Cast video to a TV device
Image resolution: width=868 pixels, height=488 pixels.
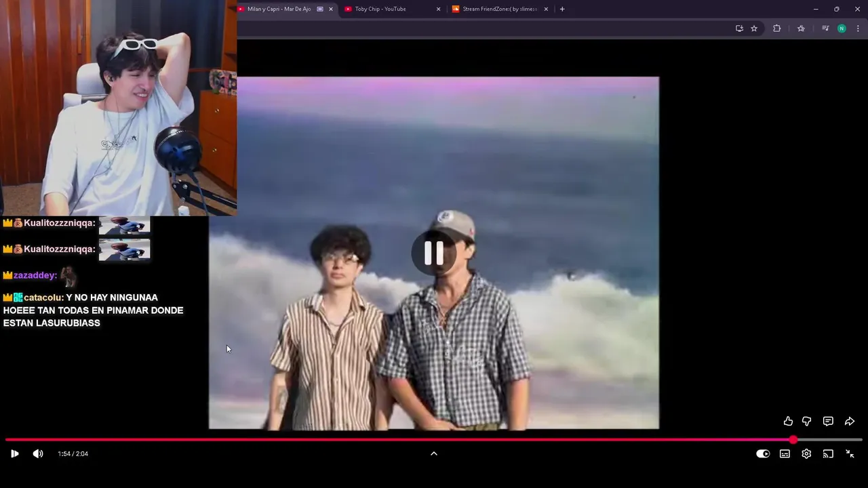point(828,454)
